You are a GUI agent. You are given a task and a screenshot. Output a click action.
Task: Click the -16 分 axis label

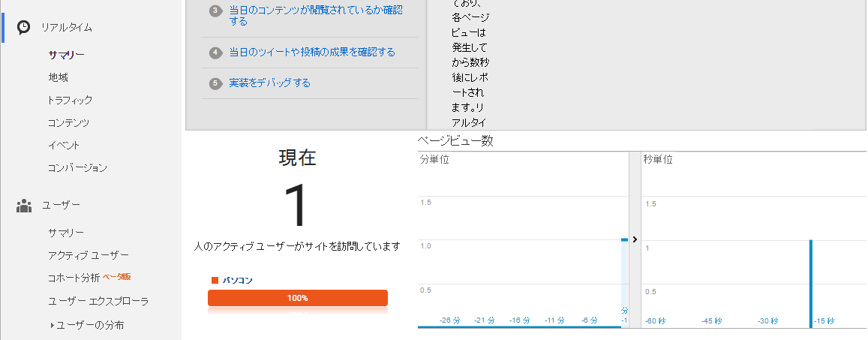click(x=519, y=320)
